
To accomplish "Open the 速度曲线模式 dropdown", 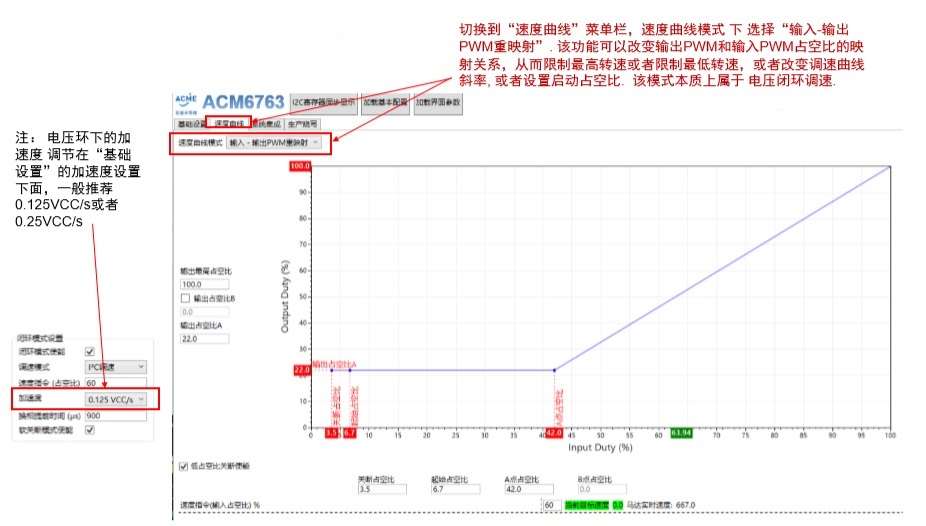I will click(x=277, y=143).
